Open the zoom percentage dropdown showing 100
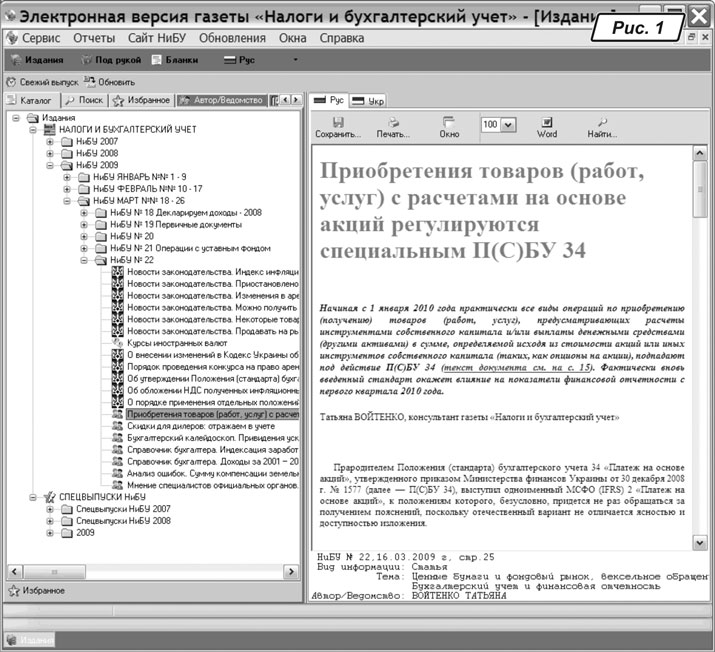This screenshot has width=715, height=652. [508, 124]
